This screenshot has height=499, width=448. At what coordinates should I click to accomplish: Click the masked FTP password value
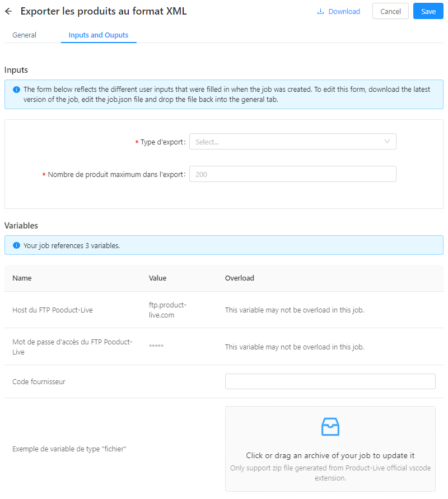pyautogui.click(x=156, y=347)
